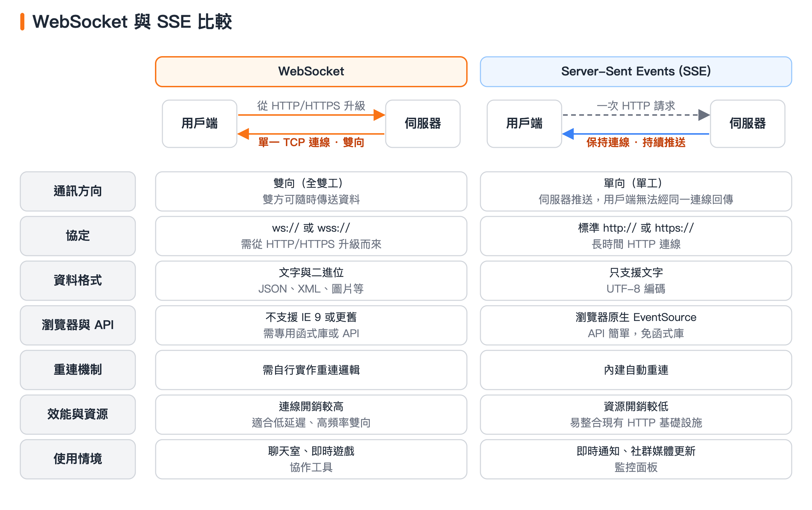The height and width of the screenshot is (510, 812).
Task: Select the 使用情境 row label
Action: click(x=78, y=459)
